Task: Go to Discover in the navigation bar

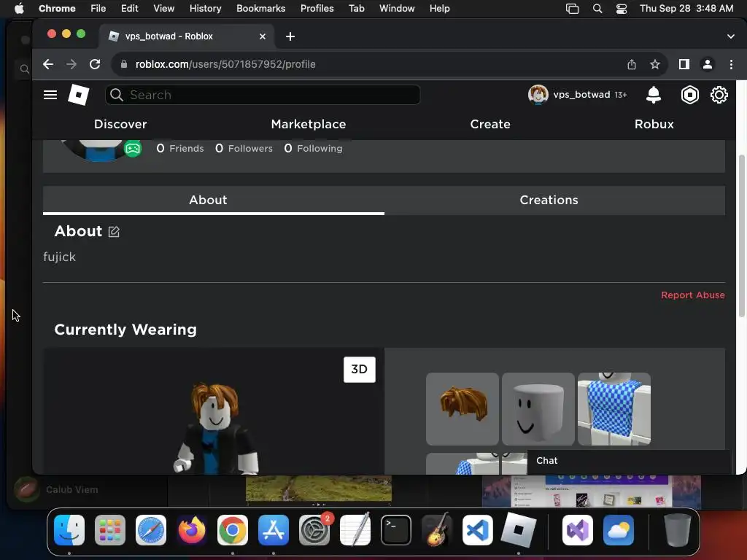Action: (120, 124)
